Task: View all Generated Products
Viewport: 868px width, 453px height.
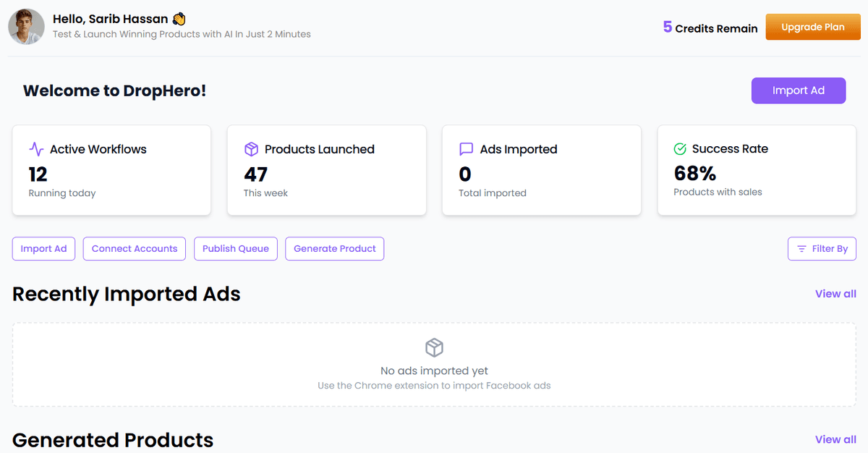Action: (x=835, y=439)
